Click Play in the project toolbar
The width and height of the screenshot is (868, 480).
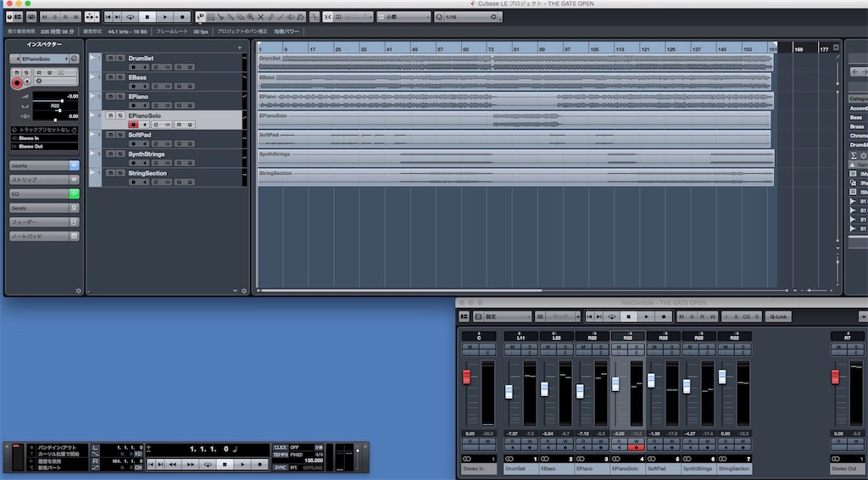165,17
